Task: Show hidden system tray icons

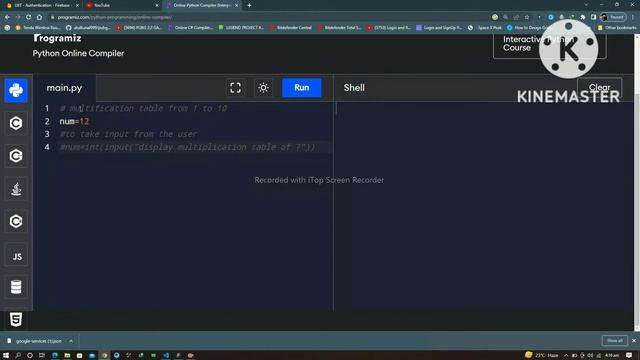Action: click(x=566, y=356)
